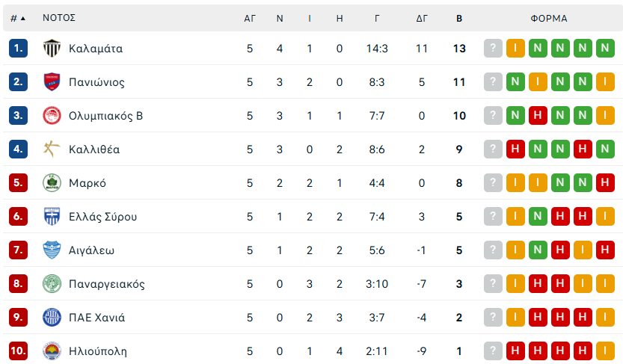Click the Παναργειακός team crest

click(52, 284)
